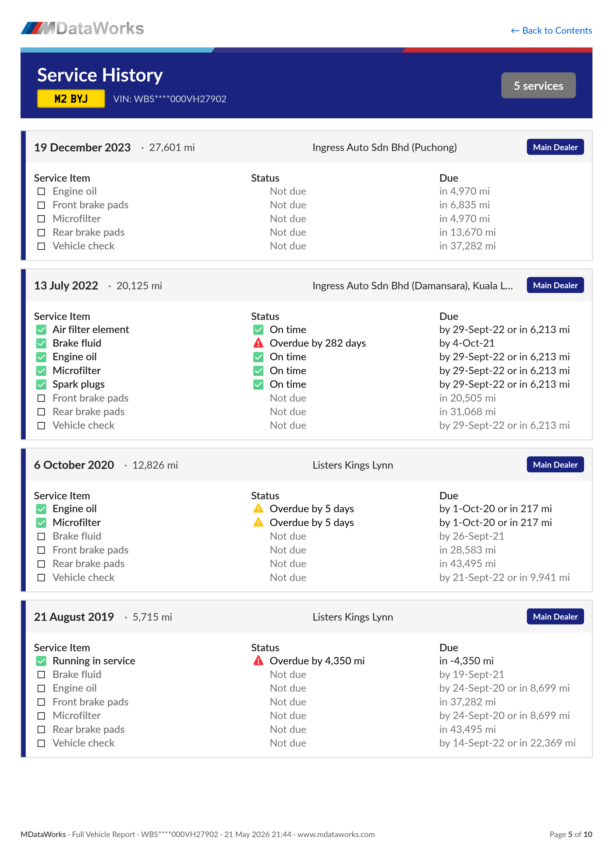
Task: Toggle Vehicle check checkbox in August 2019 service
Action: tap(41, 743)
